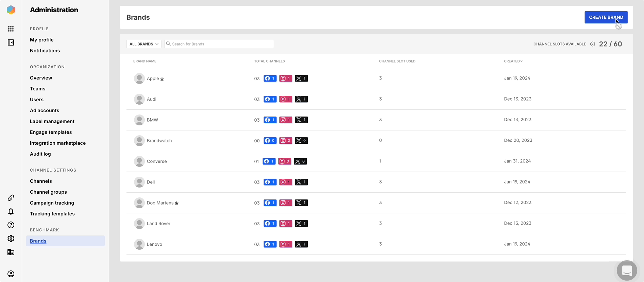
Task: Open the Brandwatch brand row
Action: pos(376,141)
